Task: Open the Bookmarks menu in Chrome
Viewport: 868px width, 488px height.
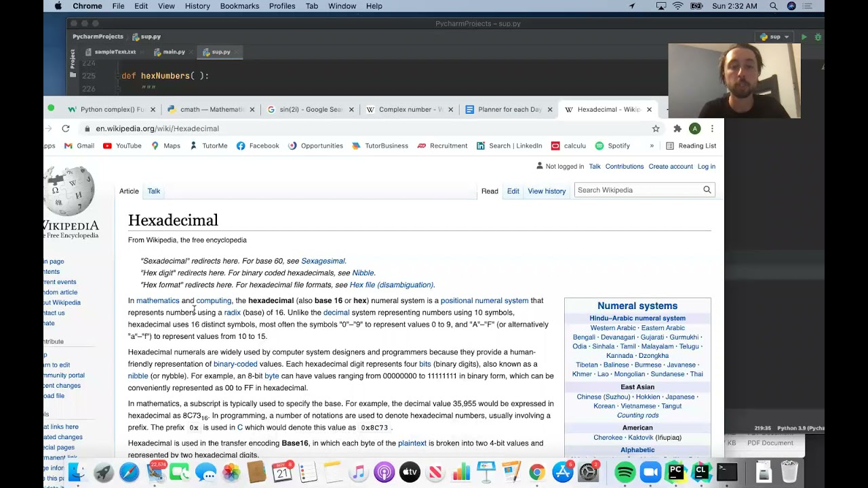Action: pyautogui.click(x=239, y=6)
